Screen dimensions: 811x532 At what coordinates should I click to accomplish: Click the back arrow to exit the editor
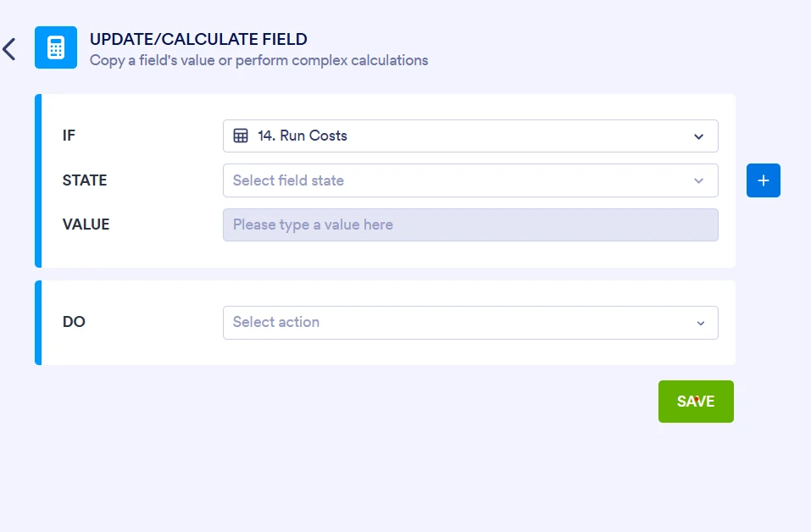tap(10, 48)
